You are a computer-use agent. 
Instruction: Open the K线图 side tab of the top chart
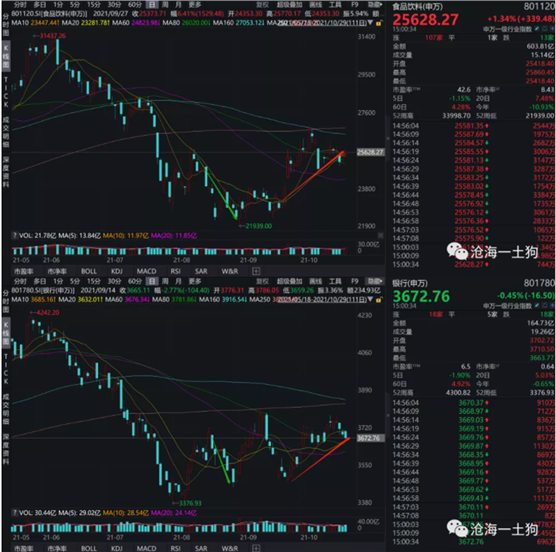6,57
